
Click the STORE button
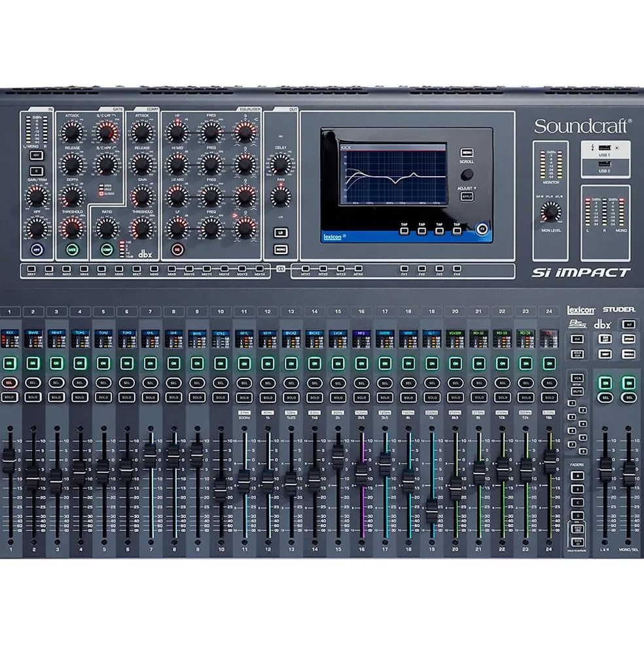point(628,339)
